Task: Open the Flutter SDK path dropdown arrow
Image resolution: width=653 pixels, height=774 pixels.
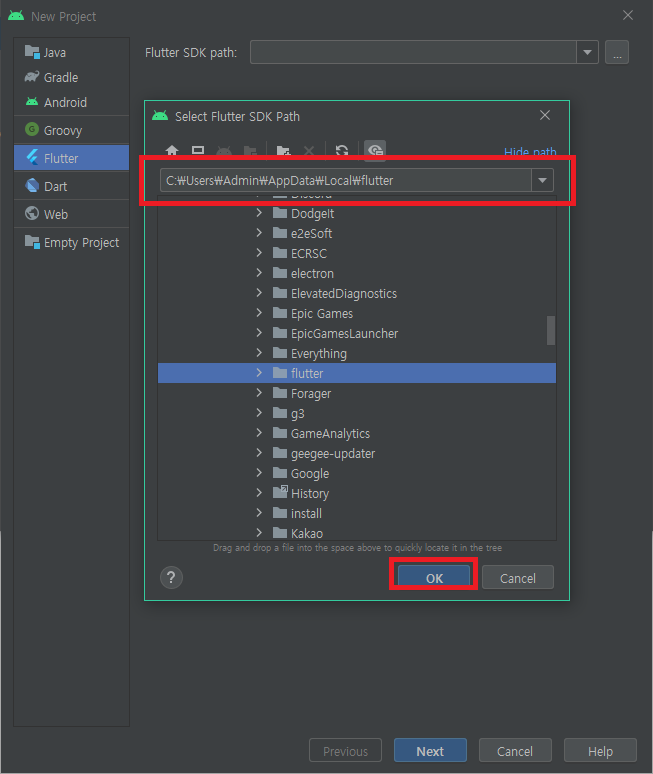Action: 587,52
